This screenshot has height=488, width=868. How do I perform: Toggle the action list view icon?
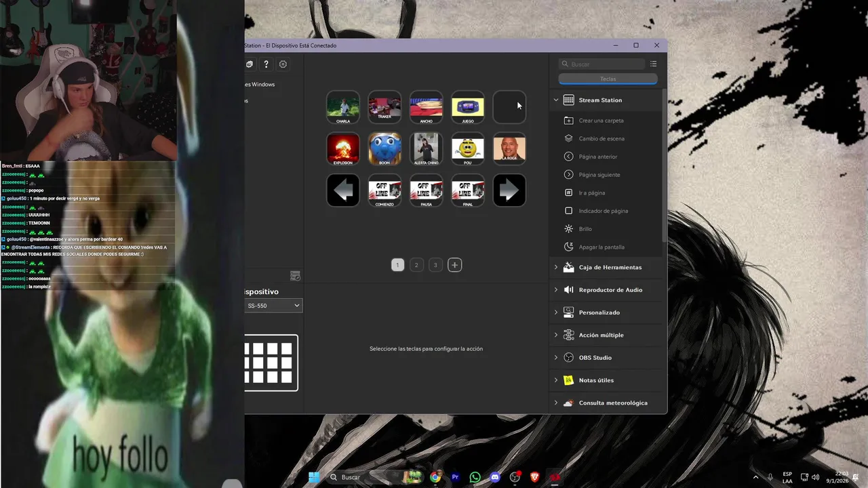click(x=653, y=64)
